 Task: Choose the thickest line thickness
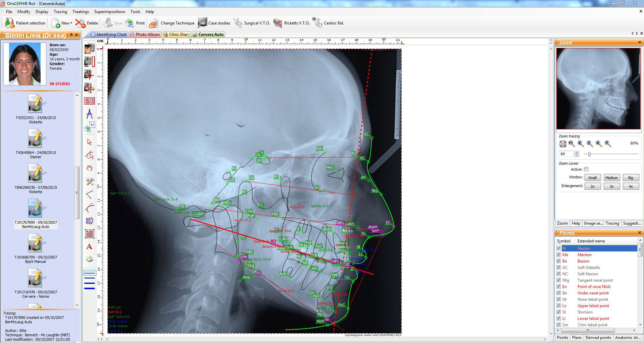click(x=89, y=288)
